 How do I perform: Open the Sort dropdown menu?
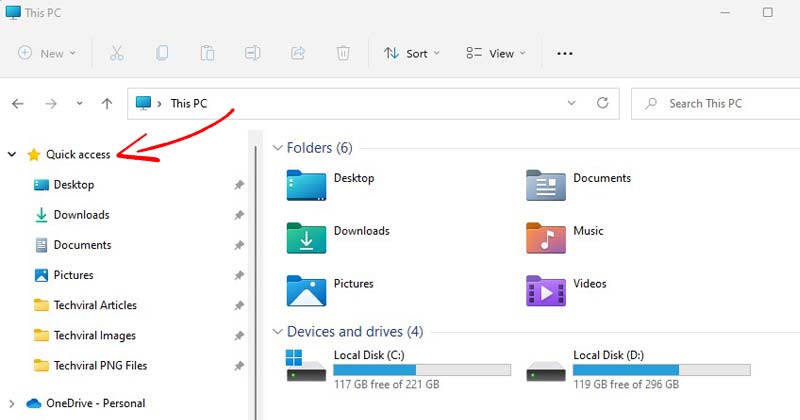tap(412, 53)
